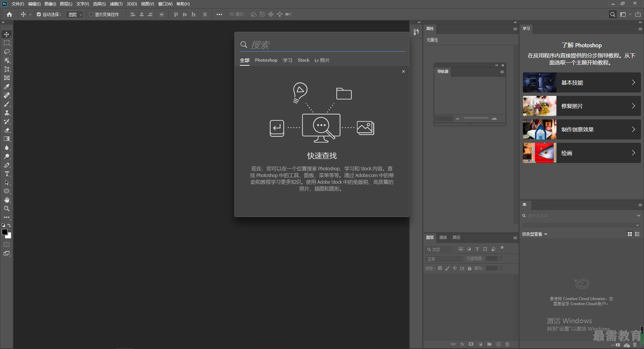
Task: Click the Home icon in options bar
Action: pos(9,14)
